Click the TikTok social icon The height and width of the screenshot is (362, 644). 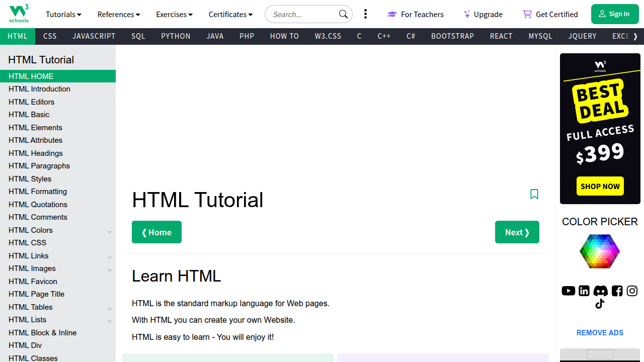click(x=599, y=304)
